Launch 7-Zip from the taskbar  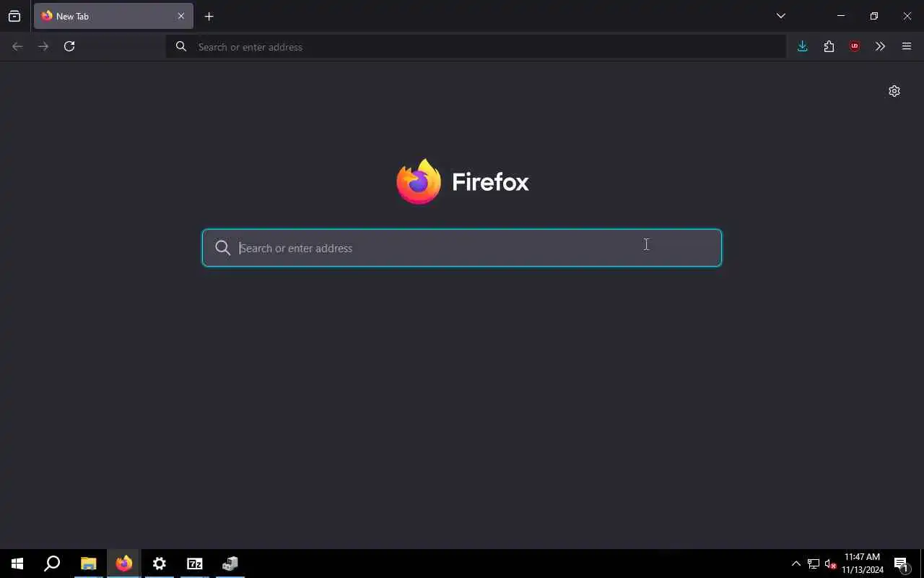195,564
